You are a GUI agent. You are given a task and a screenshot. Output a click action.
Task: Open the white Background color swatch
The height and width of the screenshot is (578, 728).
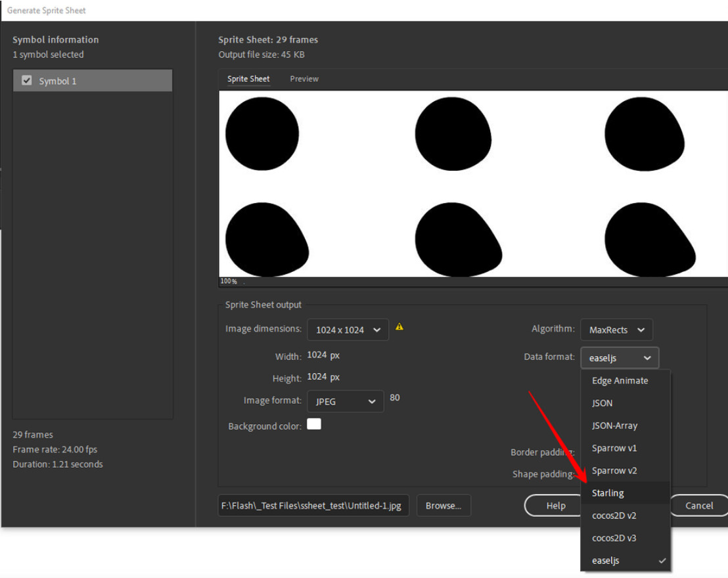click(x=314, y=424)
